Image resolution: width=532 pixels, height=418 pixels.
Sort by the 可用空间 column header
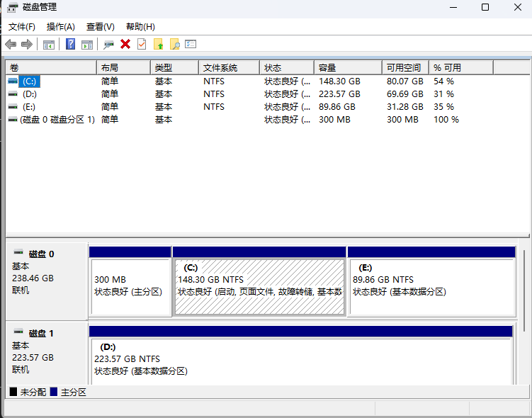[406, 67]
